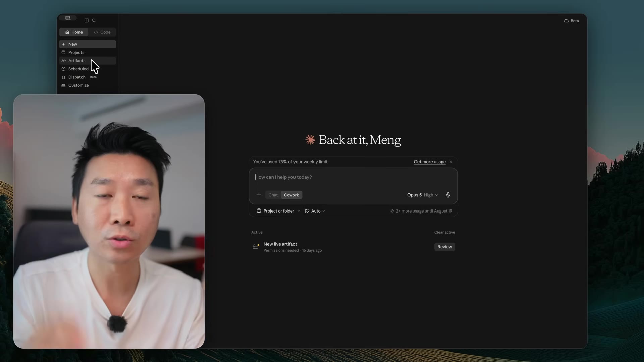The image size is (644, 362).
Task: Open the Auto mode dropdown
Action: click(315, 211)
